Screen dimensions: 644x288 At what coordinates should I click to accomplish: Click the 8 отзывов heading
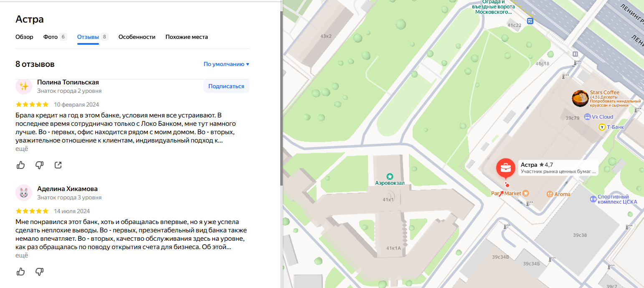coord(35,64)
